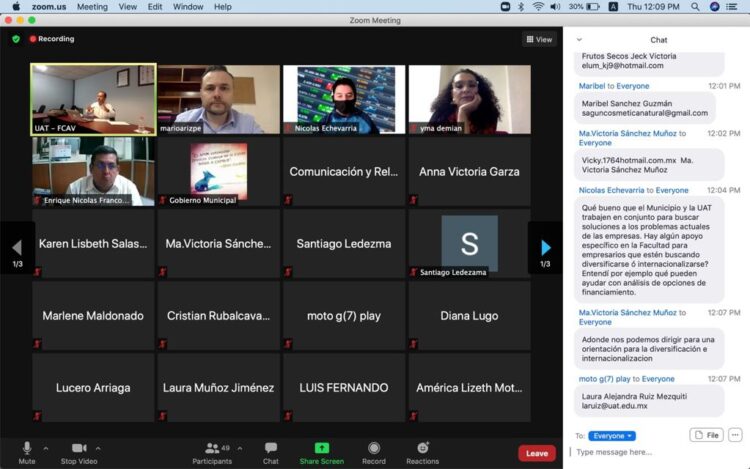Select Karen Lisbeth Salas tile
Viewport: 750px width, 469px height.
click(93, 244)
